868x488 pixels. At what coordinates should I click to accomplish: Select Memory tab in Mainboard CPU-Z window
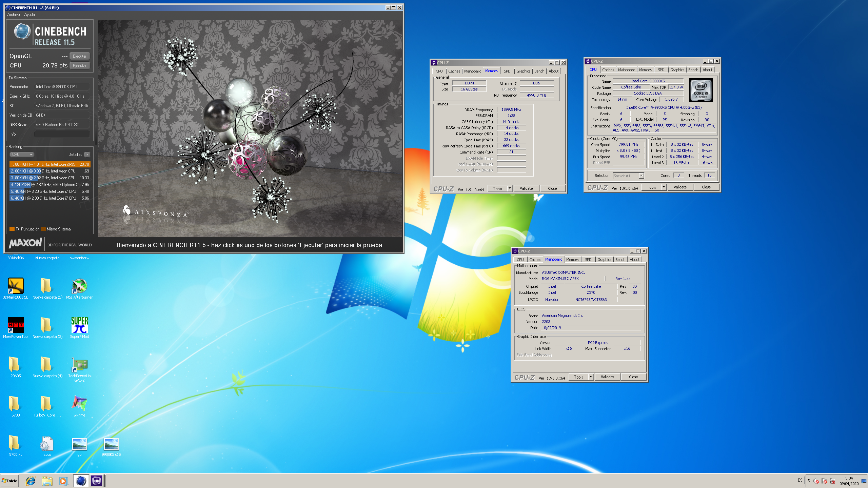(x=572, y=260)
